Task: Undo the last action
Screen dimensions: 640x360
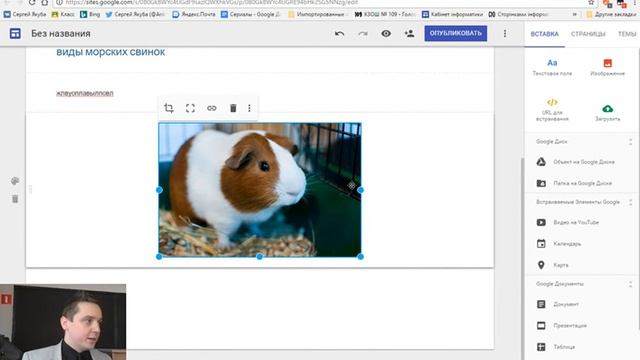Action: tap(339, 33)
